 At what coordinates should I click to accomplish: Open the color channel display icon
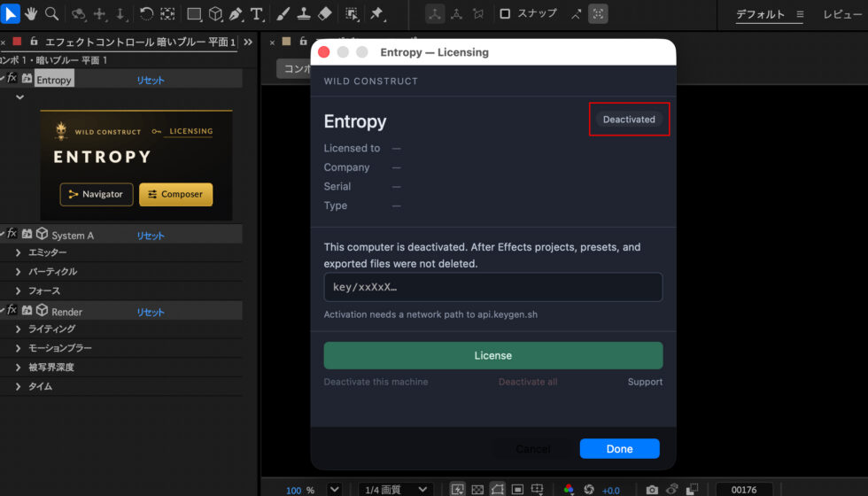[569, 489]
